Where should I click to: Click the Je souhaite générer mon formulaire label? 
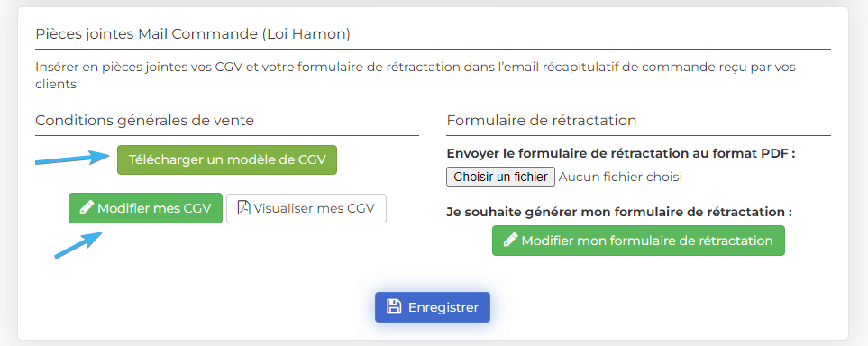pyautogui.click(x=619, y=212)
